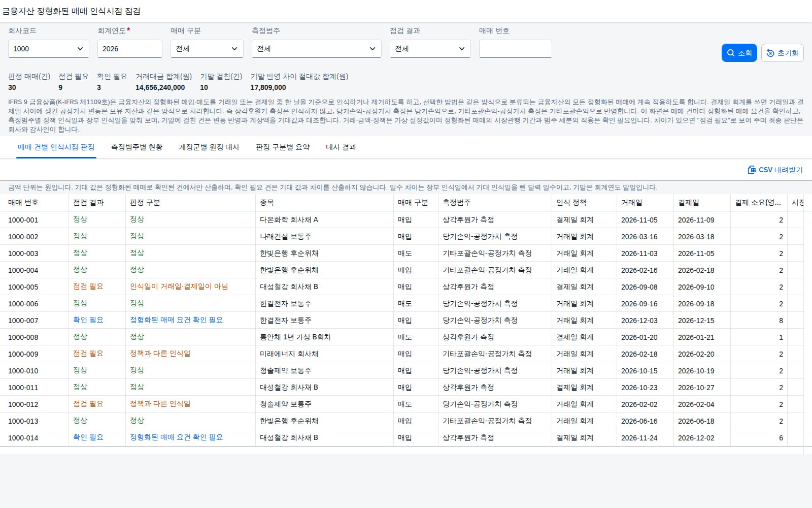Select trade number 1000-012
This screenshot has height=508, width=812.
(23, 404)
